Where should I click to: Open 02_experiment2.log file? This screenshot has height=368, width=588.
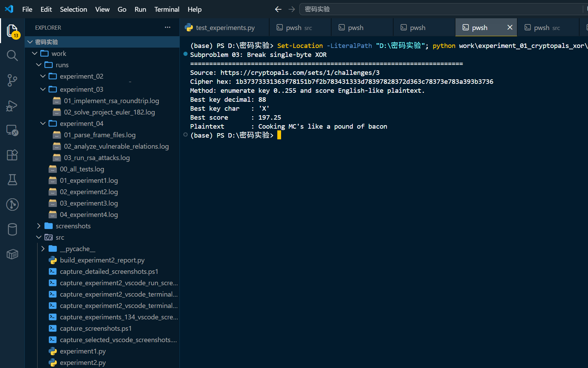coord(89,192)
